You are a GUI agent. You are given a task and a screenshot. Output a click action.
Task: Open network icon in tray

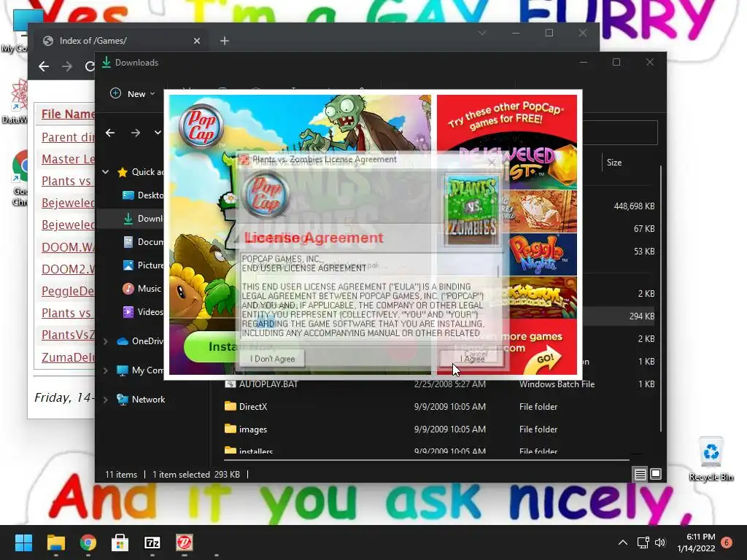[643, 542]
